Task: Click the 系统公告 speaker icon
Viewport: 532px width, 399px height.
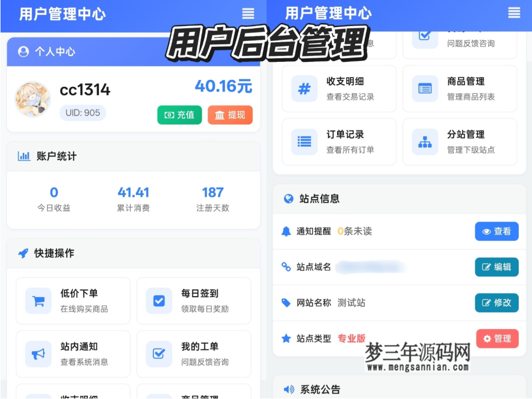Action: pos(288,388)
